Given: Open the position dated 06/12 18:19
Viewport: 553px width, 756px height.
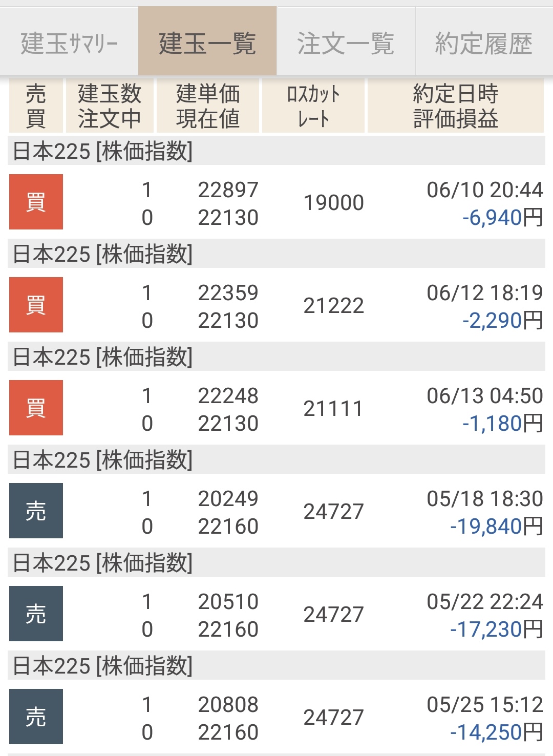Looking at the screenshot, I should [x=484, y=293].
